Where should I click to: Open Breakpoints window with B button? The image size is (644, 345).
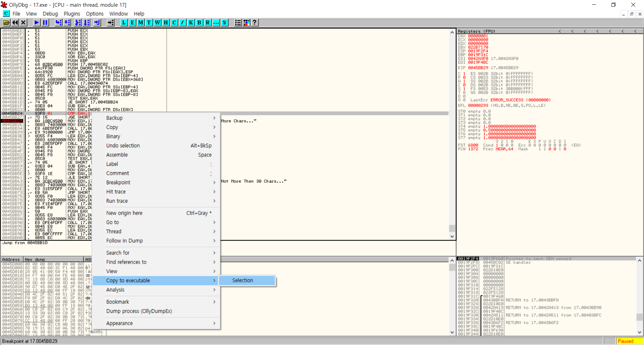[200, 22]
